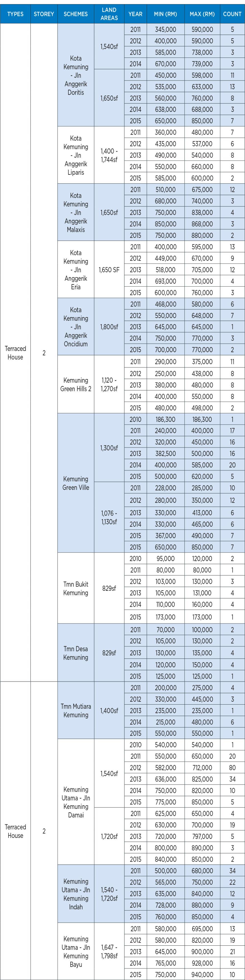This screenshot has height=980, width=245.
Task: Click the TYPES column header
Action: (x=15, y=14)
